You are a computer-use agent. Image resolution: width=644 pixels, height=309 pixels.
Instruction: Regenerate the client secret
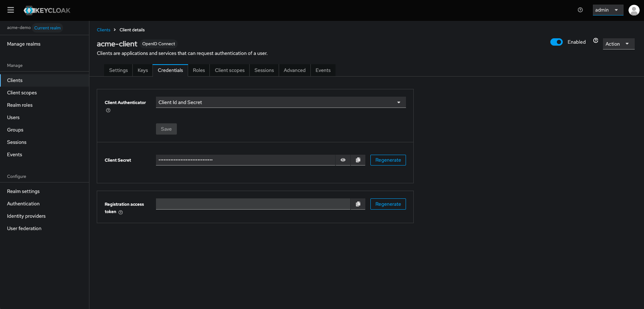(x=388, y=160)
